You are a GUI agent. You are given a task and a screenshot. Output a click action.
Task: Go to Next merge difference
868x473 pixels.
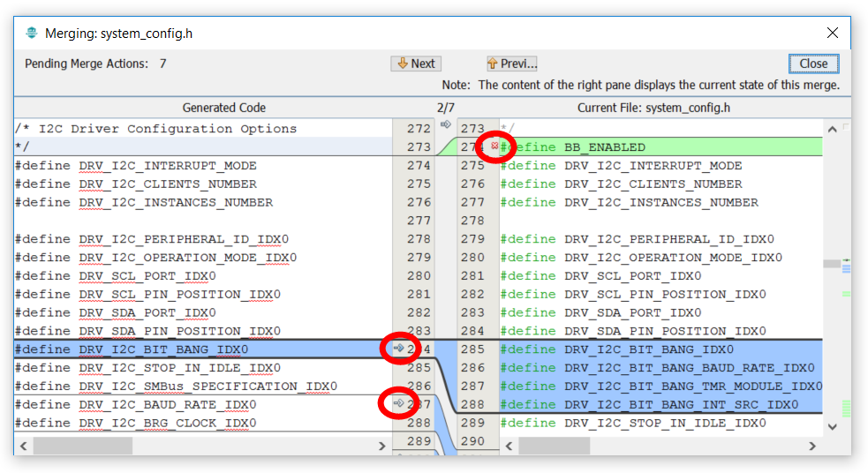(416, 64)
